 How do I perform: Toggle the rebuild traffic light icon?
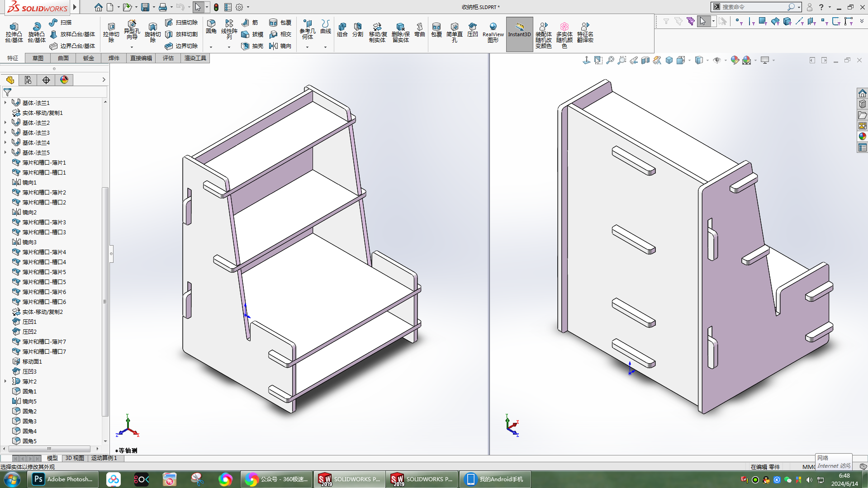tap(216, 7)
